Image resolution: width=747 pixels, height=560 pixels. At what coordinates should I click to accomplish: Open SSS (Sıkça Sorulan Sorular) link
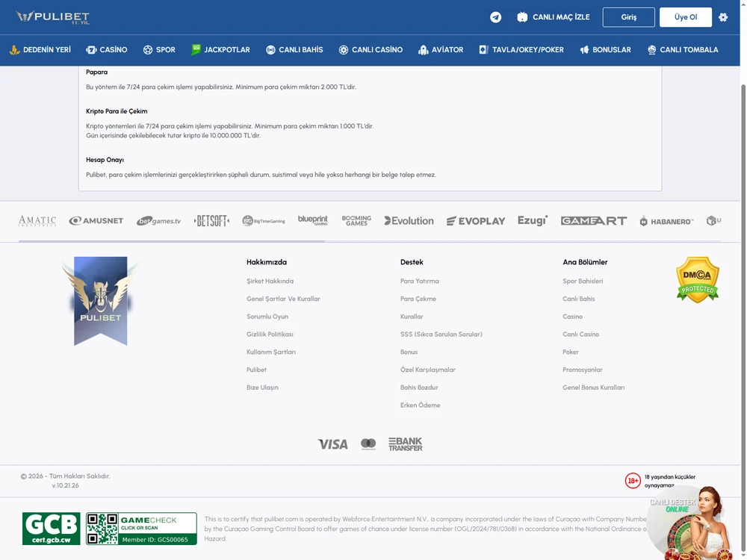(441, 335)
